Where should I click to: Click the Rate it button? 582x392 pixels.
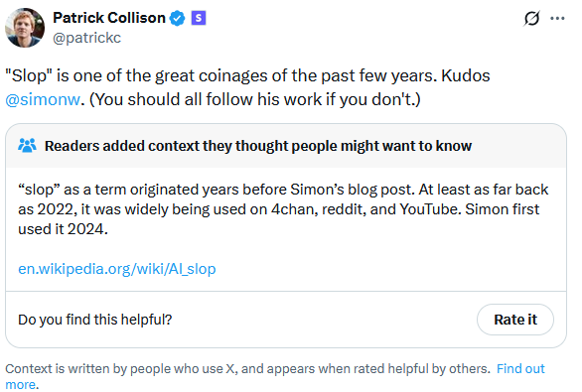515,320
